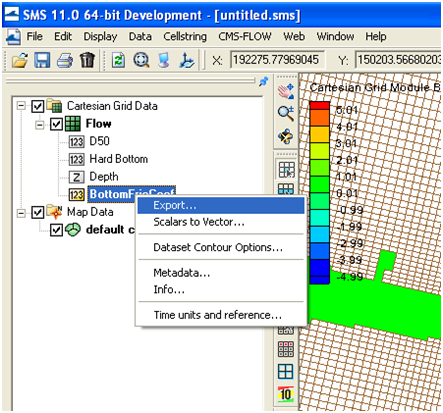Uncheck the Flow grid checkbox
The width and height of the screenshot is (443, 413).
[56, 124]
